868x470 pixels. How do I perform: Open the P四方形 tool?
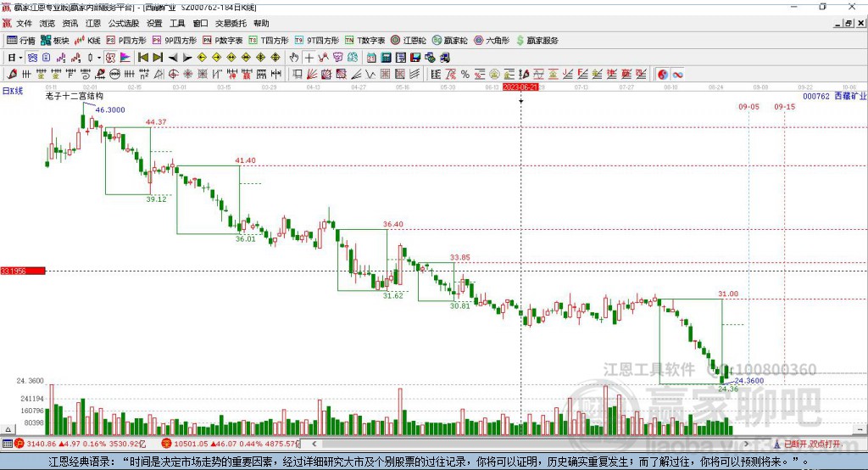(126, 41)
